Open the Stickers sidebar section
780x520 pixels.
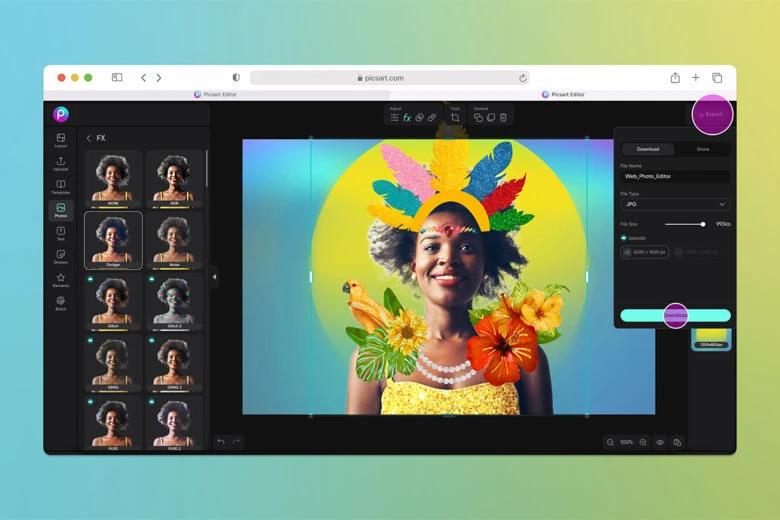click(x=61, y=256)
